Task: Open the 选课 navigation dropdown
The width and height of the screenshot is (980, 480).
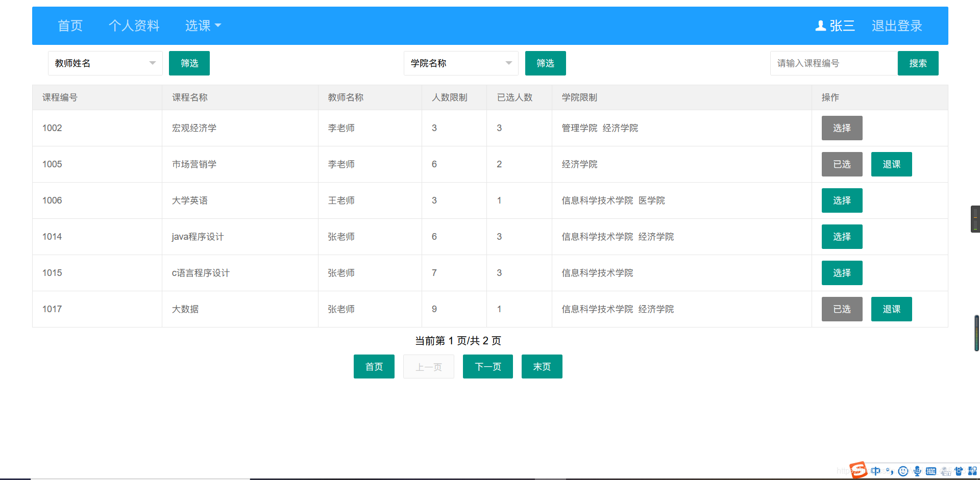Action: [202, 26]
